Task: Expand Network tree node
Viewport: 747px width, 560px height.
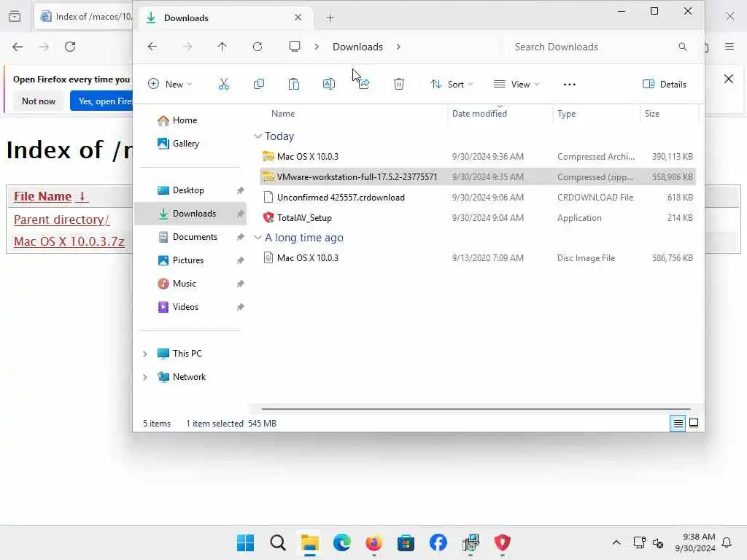Action: click(145, 377)
